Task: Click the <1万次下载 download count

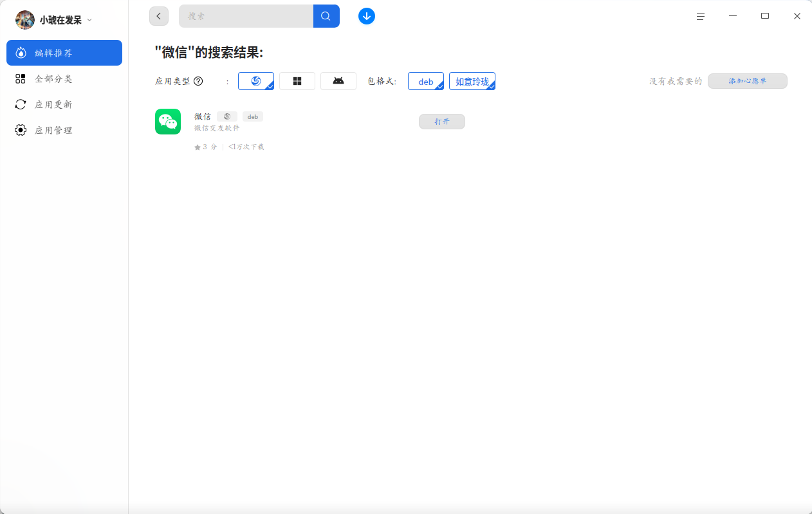Action: click(246, 147)
